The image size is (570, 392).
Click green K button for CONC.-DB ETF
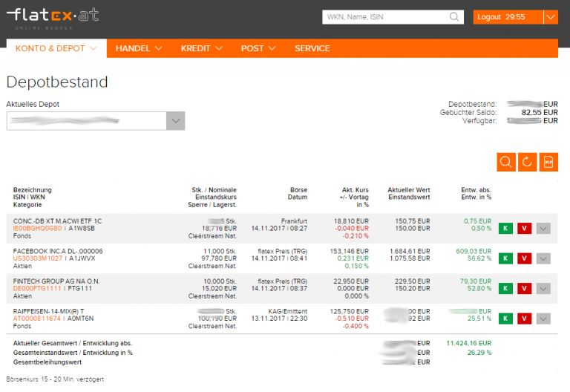point(506,228)
